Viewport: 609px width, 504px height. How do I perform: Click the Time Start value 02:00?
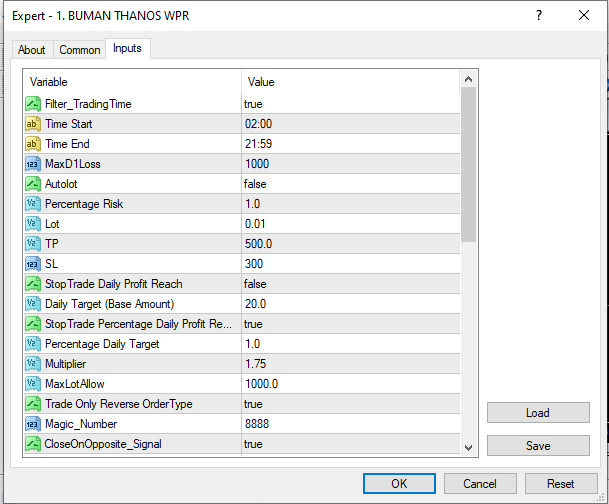pyautogui.click(x=258, y=124)
